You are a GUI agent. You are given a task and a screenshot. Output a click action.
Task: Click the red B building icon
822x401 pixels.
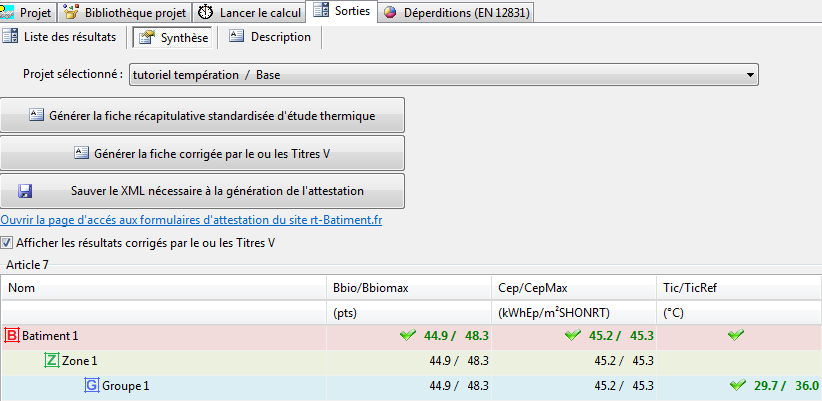[x=12, y=335]
